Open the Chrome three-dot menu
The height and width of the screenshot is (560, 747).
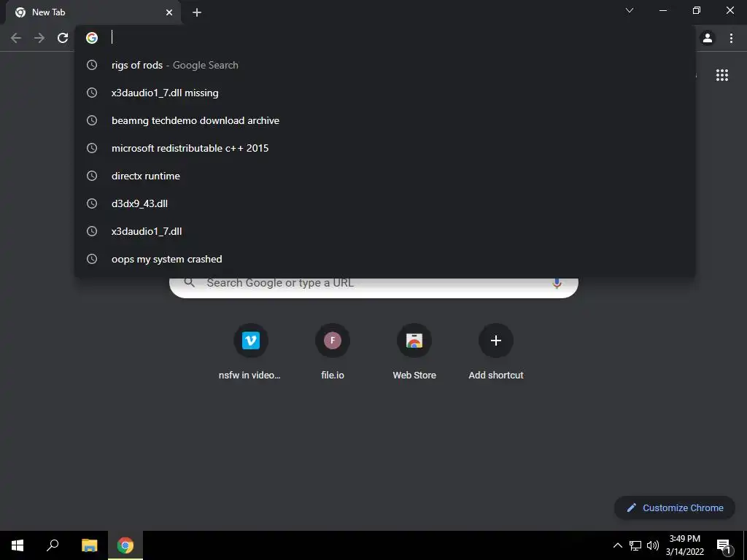731,38
